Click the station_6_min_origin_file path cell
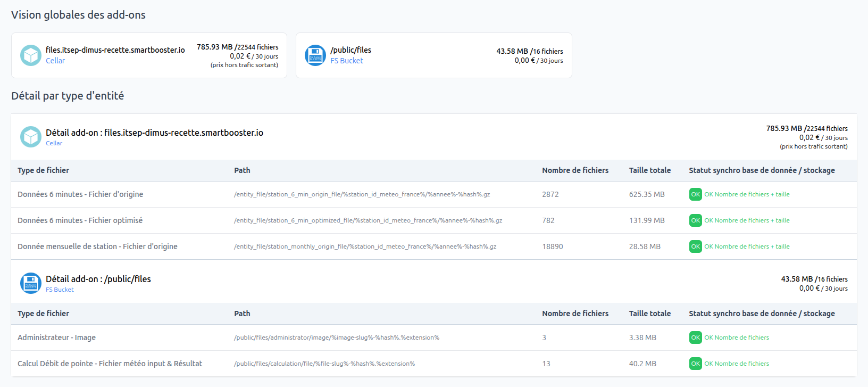868x387 pixels. point(362,194)
